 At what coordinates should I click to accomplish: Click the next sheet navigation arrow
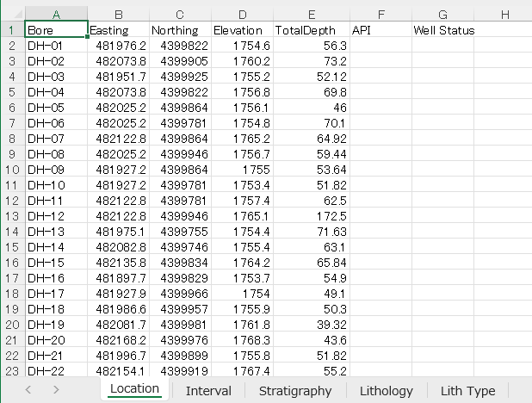[x=56, y=390]
